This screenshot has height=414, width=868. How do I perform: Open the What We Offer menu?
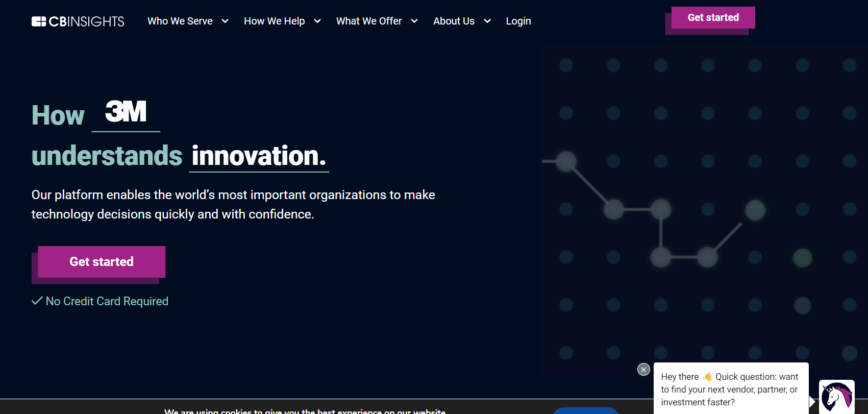(x=369, y=21)
